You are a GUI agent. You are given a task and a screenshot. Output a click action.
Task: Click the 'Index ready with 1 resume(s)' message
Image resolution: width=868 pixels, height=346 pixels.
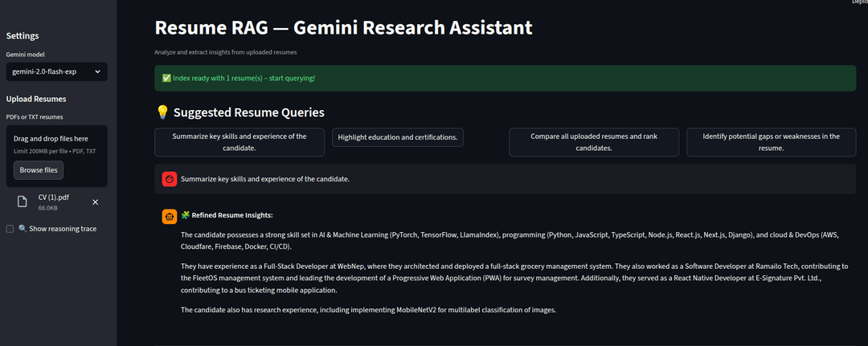pyautogui.click(x=244, y=79)
